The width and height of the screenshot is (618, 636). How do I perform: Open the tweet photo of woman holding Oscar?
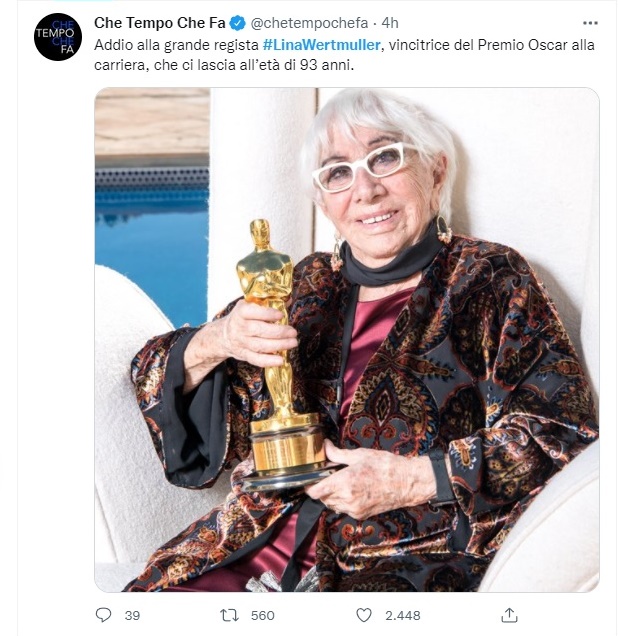pyautogui.click(x=347, y=339)
